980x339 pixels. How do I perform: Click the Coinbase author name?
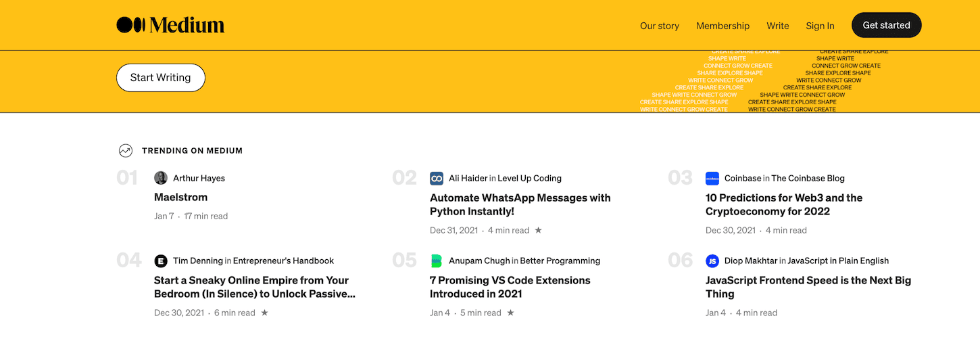tap(743, 178)
